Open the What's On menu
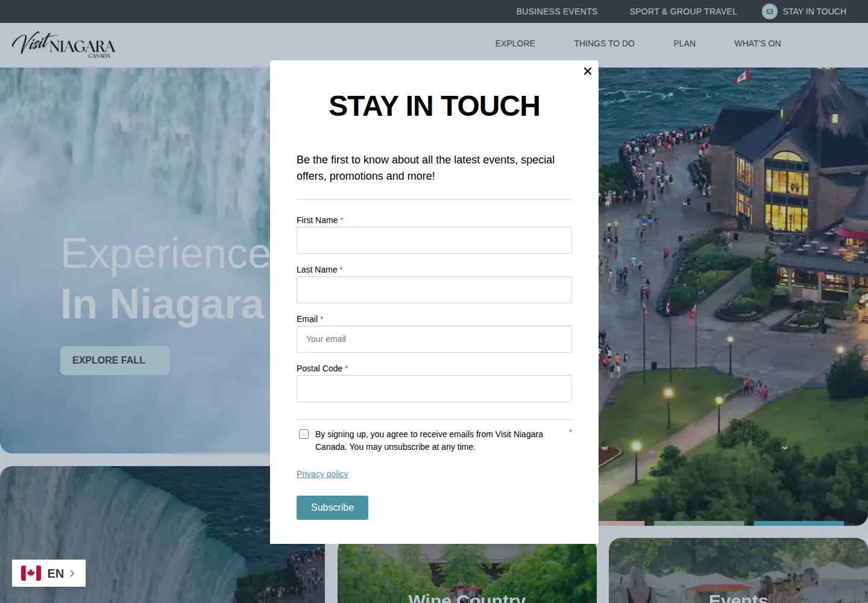 click(757, 43)
